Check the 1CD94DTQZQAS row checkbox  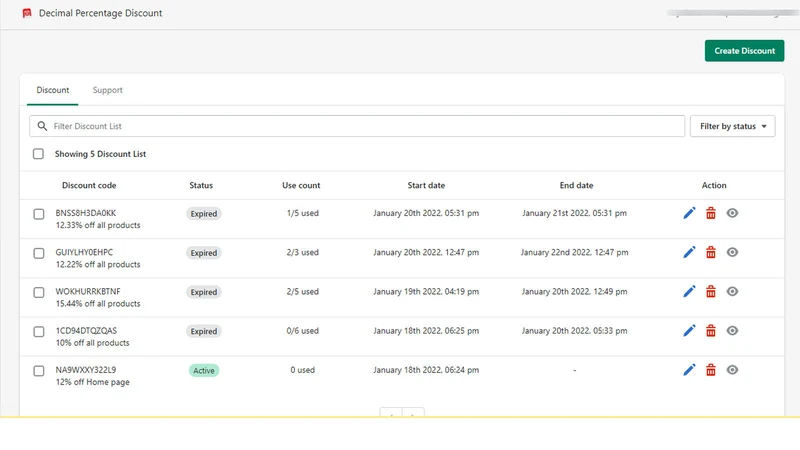click(39, 332)
